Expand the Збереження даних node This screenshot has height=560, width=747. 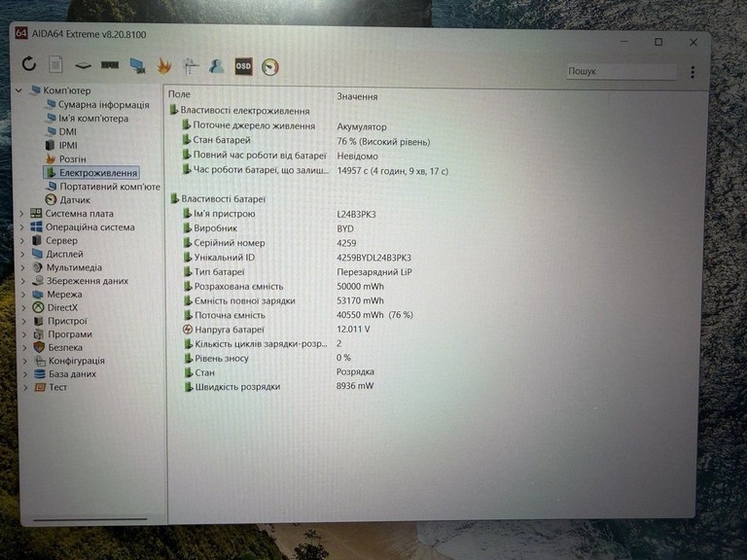(x=23, y=281)
